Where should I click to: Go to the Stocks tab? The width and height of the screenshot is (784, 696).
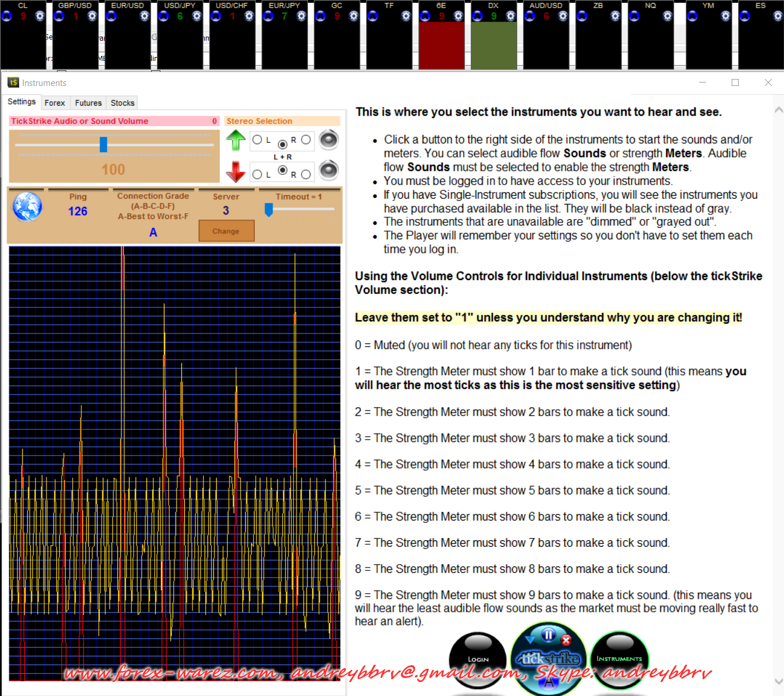(123, 103)
